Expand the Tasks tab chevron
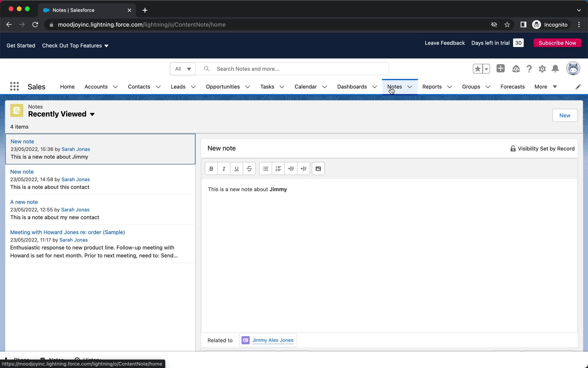588x368 pixels. (x=282, y=87)
